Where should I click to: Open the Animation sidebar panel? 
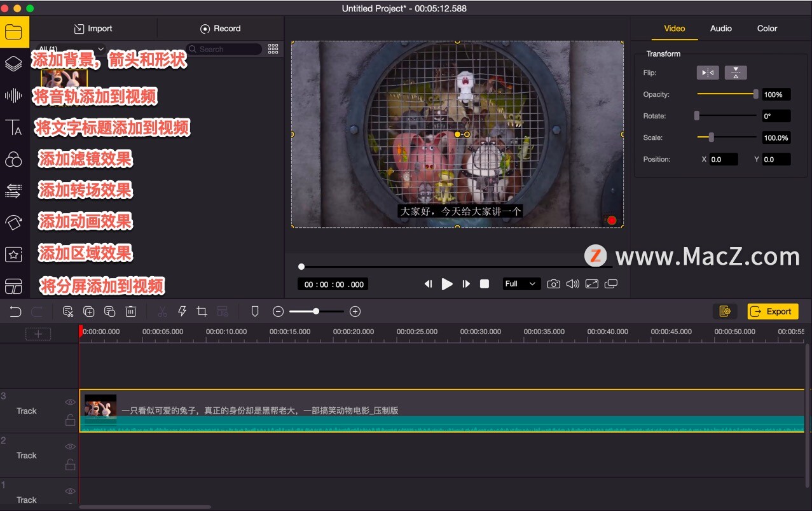tap(13, 222)
